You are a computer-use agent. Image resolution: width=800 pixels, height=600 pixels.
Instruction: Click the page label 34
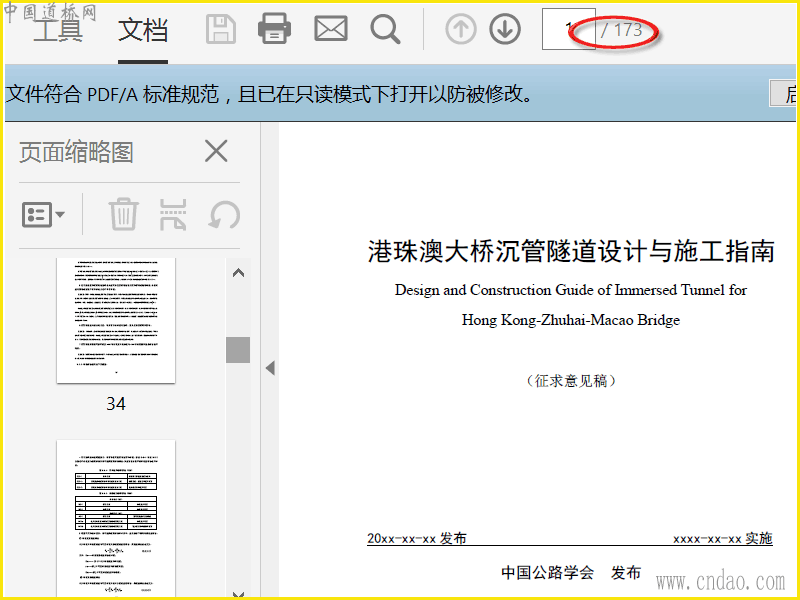116,404
